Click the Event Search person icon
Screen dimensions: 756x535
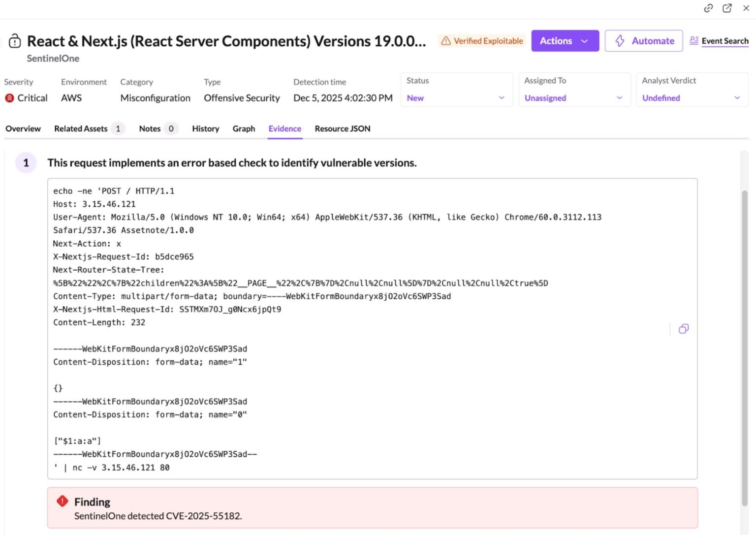694,41
